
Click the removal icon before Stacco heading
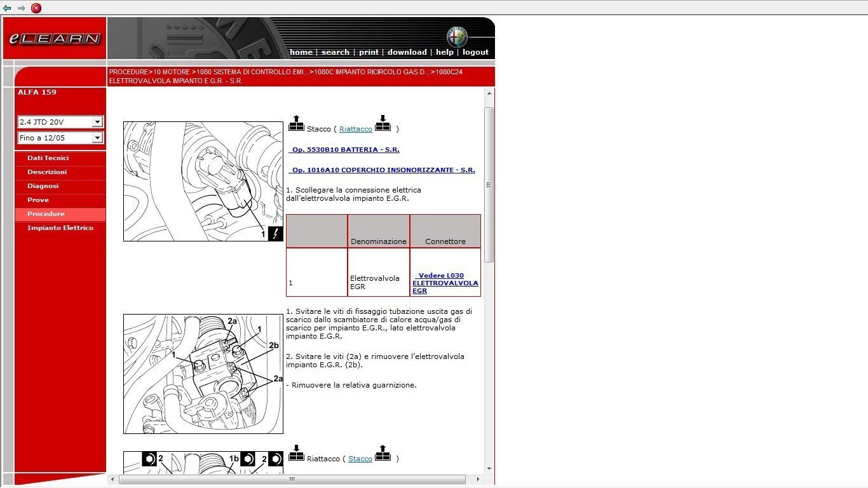tap(296, 123)
